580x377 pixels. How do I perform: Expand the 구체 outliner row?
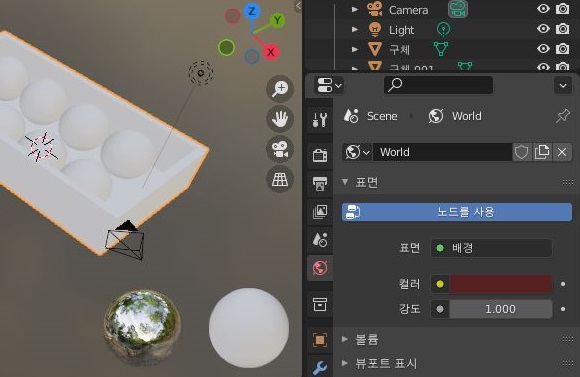[355, 49]
